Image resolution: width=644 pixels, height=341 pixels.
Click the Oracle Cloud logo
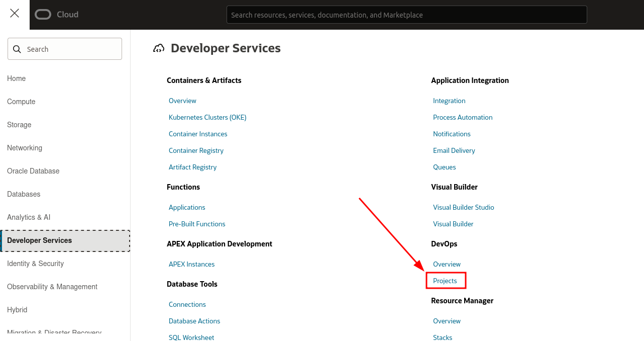pos(56,15)
